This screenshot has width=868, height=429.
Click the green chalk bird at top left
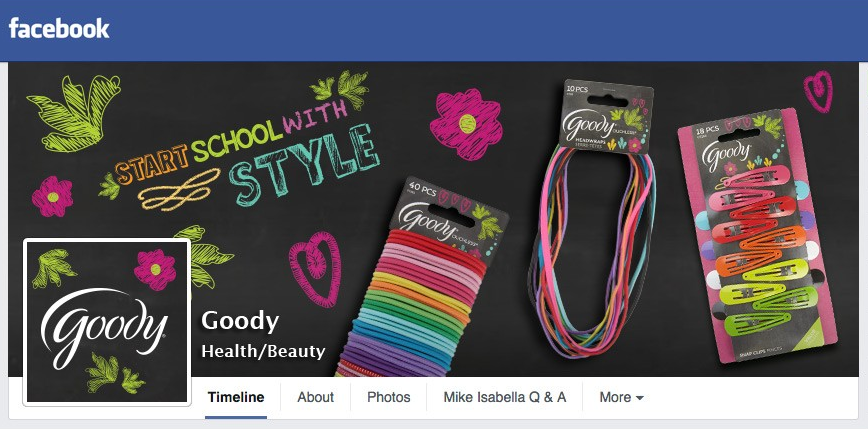[74, 112]
